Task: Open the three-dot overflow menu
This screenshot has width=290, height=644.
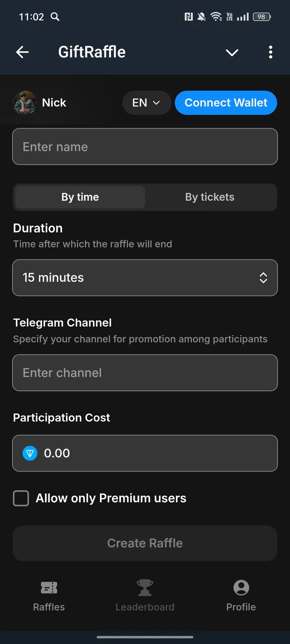Action: (x=271, y=52)
